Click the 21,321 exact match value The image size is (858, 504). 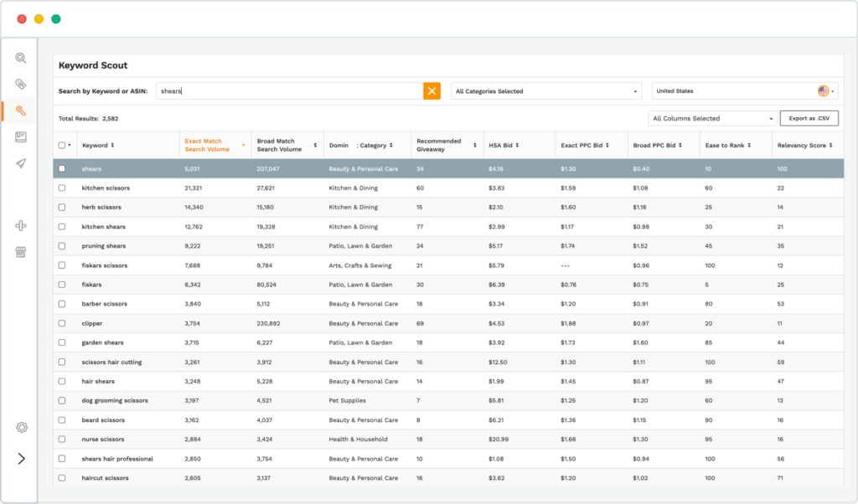pos(194,188)
